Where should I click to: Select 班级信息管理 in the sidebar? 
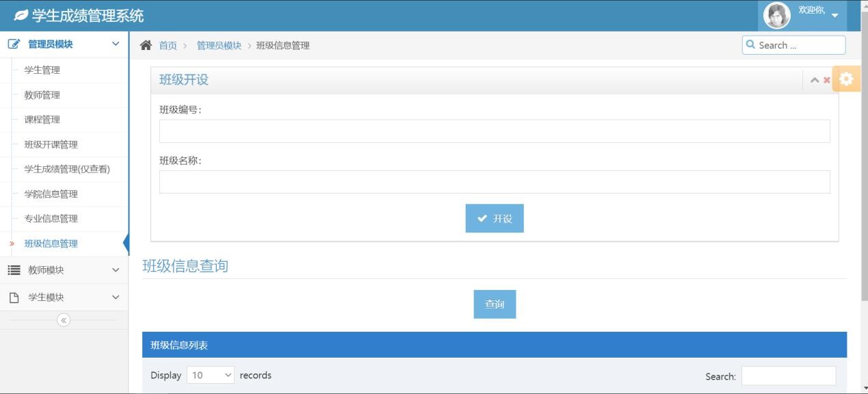(x=51, y=244)
